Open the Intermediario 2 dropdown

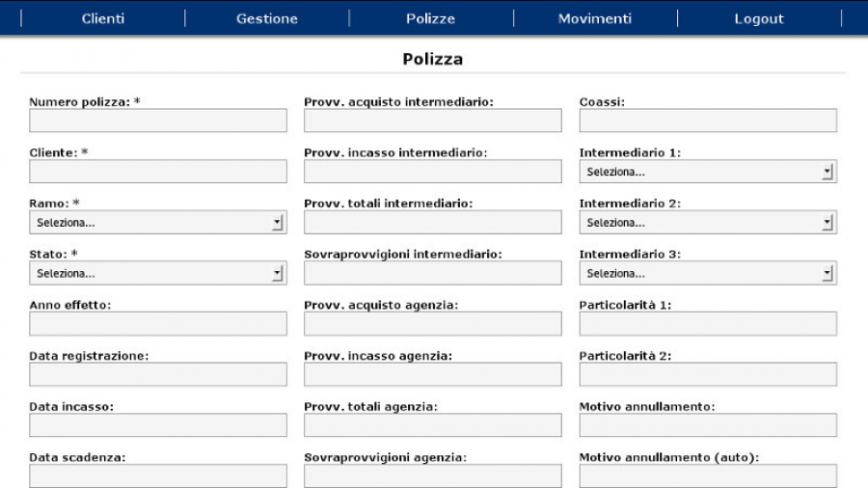click(708, 223)
